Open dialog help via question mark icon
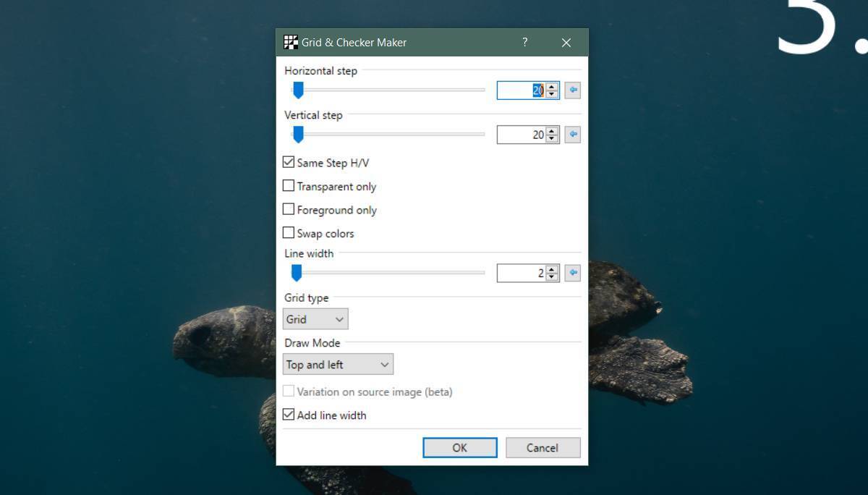 click(524, 43)
